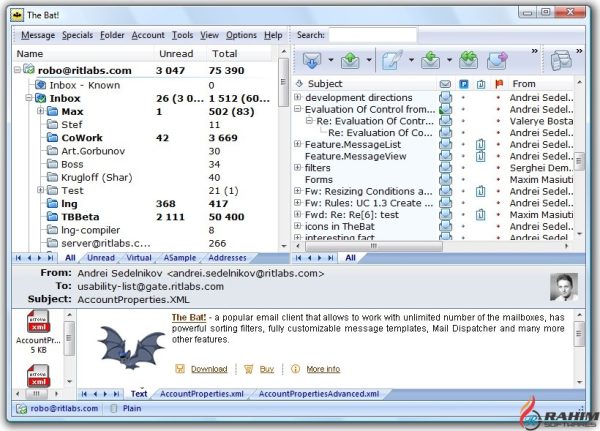Collapse the robo@ritlabs.com account tree

click(17, 70)
